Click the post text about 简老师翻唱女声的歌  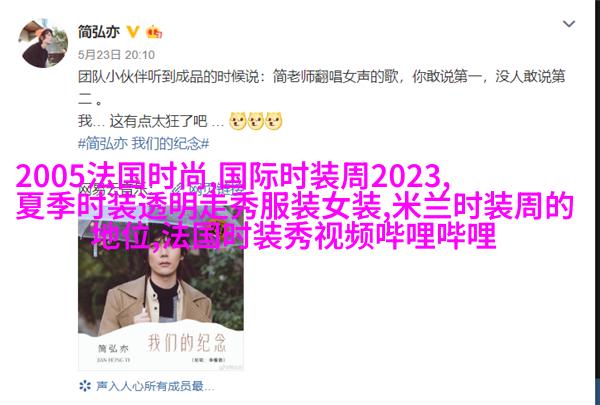[x=321, y=88]
